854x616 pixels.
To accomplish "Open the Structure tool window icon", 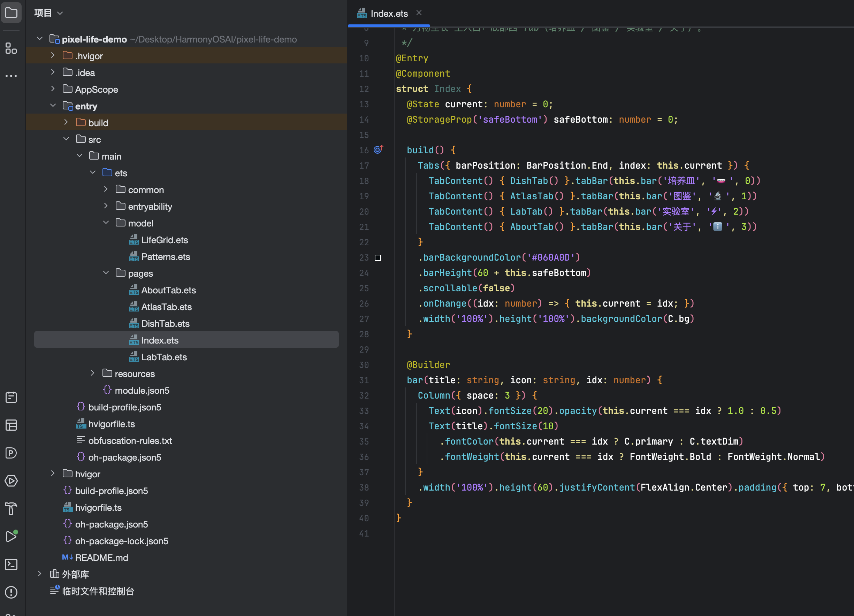I will coord(11,48).
